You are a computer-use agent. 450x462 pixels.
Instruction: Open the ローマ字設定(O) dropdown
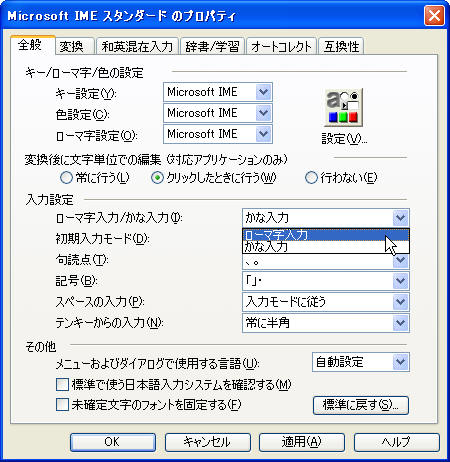[218, 134]
